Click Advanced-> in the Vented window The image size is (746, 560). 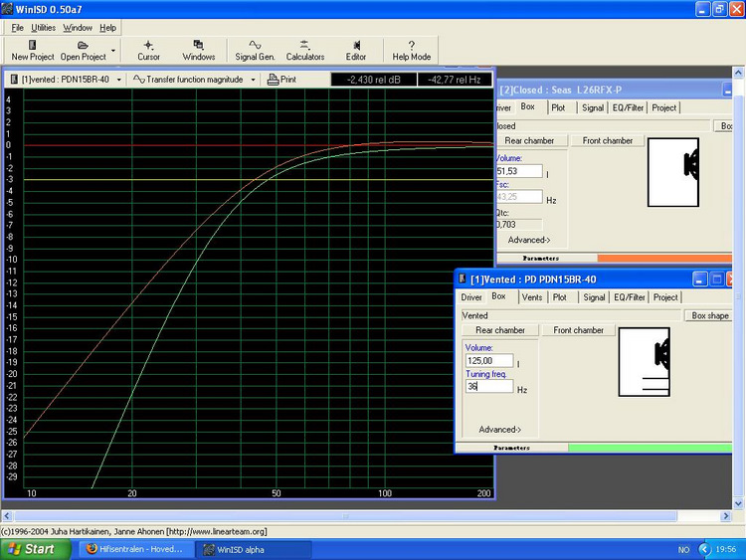click(x=499, y=430)
